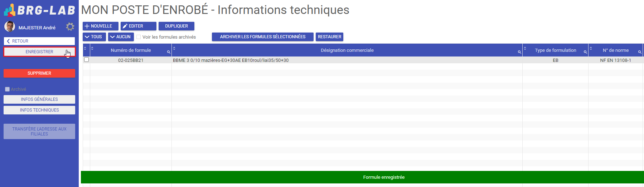Open search in Type de formulation column
The width and height of the screenshot is (644, 187).
(x=585, y=52)
